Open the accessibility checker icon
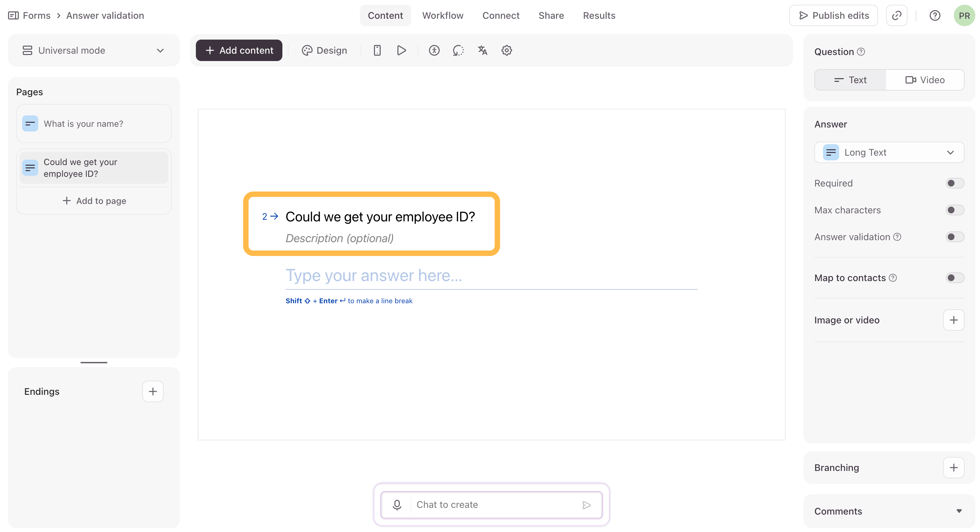This screenshot has width=980, height=532. [x=434, y=50]
